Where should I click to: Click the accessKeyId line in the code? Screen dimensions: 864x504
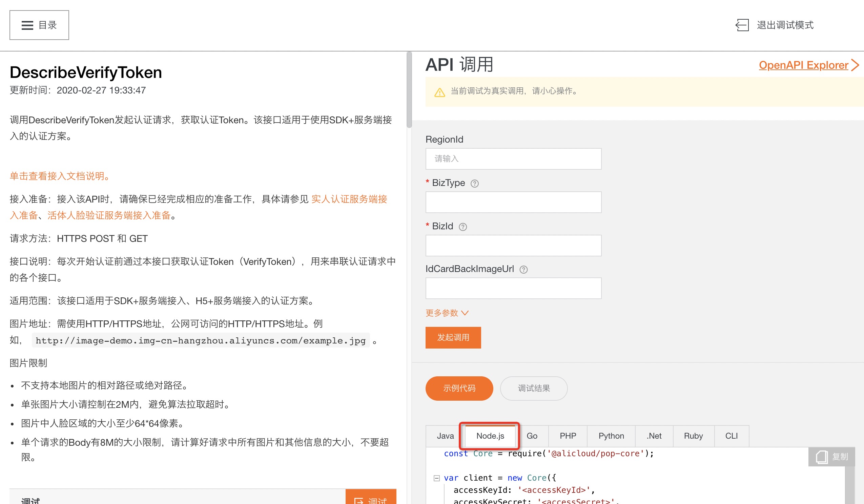pos(524,490)
